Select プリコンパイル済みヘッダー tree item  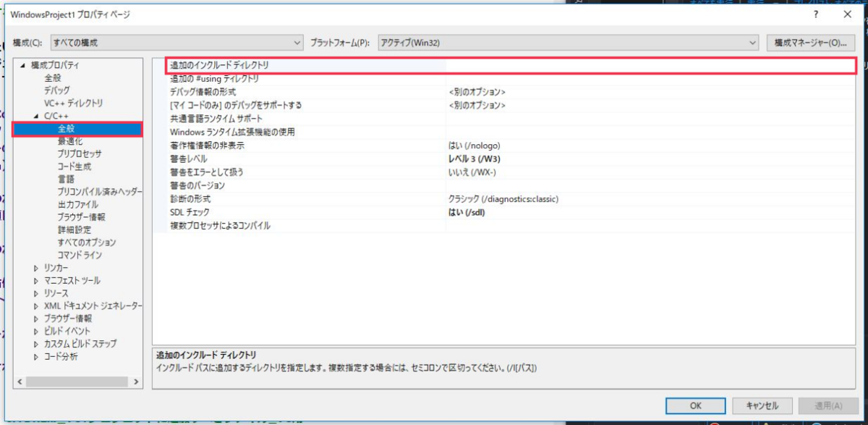[x=100, y=192]
